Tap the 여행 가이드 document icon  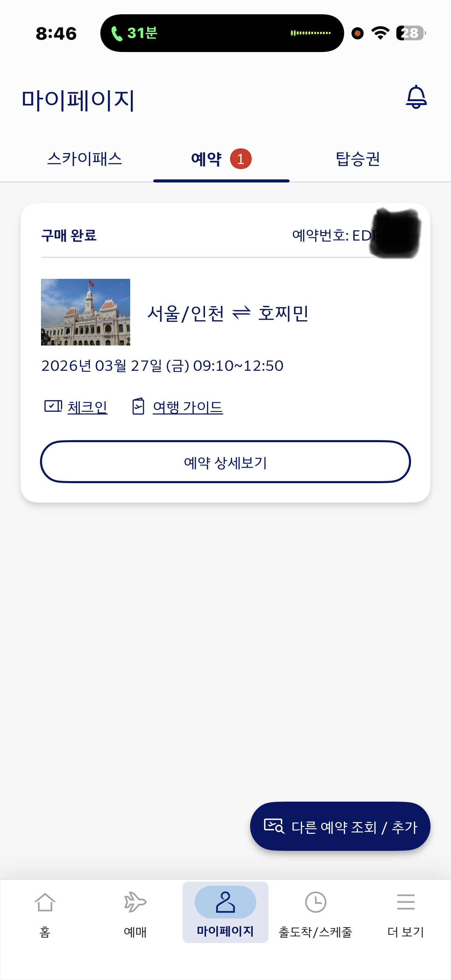point(138,406)
